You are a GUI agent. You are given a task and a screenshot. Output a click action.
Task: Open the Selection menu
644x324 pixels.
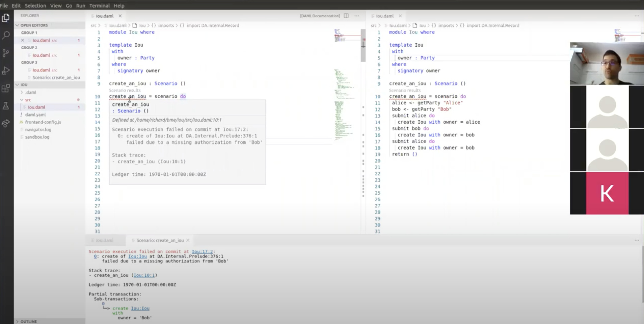35,6
